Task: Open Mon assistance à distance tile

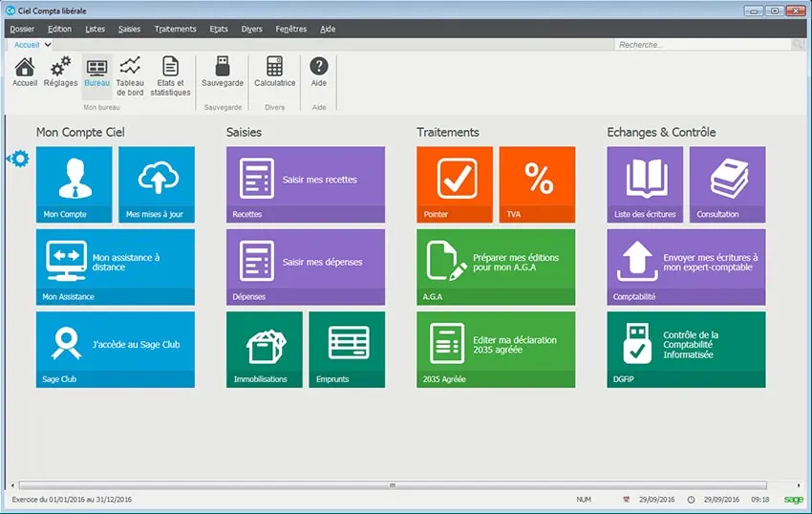Action: [116, 267]
